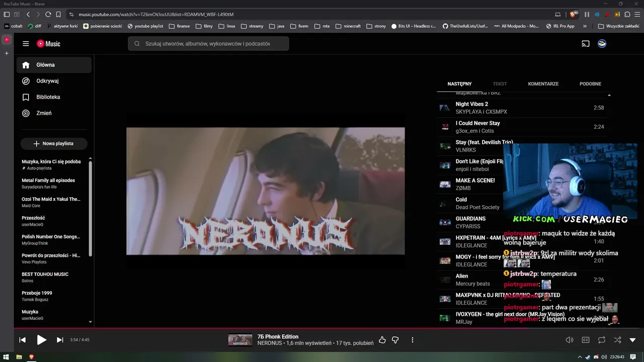Toggle closed captions in player bar
The height and width of the screenshot is (362, 644).
(586, 340)
